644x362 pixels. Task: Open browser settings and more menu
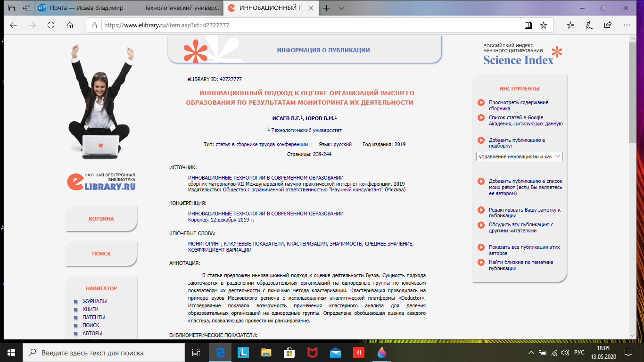tap(627, 25)
